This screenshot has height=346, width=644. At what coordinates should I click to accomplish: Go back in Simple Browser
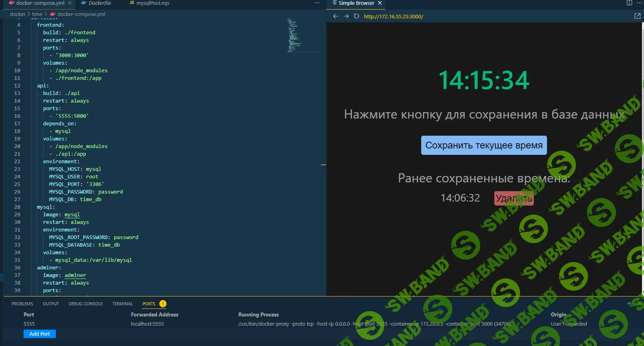click(335, 16)
